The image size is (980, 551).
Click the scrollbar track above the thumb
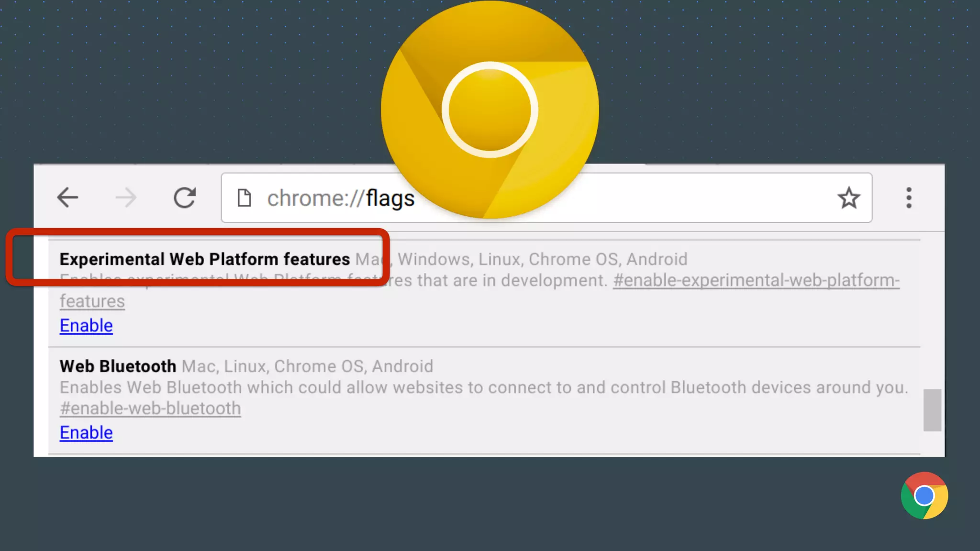932,311
